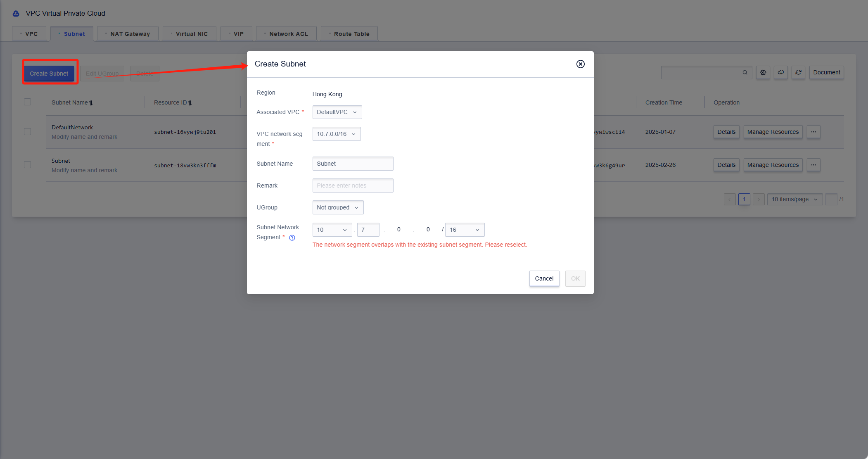The width and height of the screenshot is (868, 459).
Task: Check the DefaultNetwork row checkbox
Action: point(28,132)
